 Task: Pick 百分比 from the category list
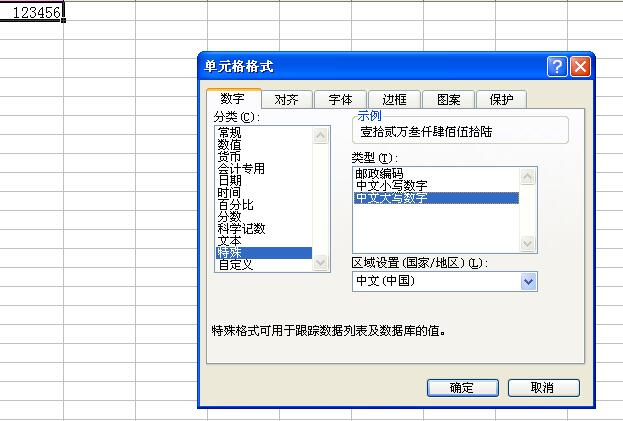(236, 205)
